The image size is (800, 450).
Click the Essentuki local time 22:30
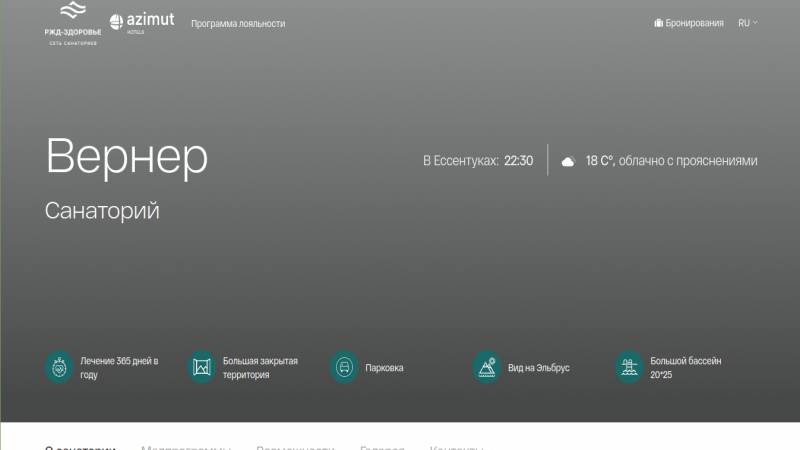(518, 161)
